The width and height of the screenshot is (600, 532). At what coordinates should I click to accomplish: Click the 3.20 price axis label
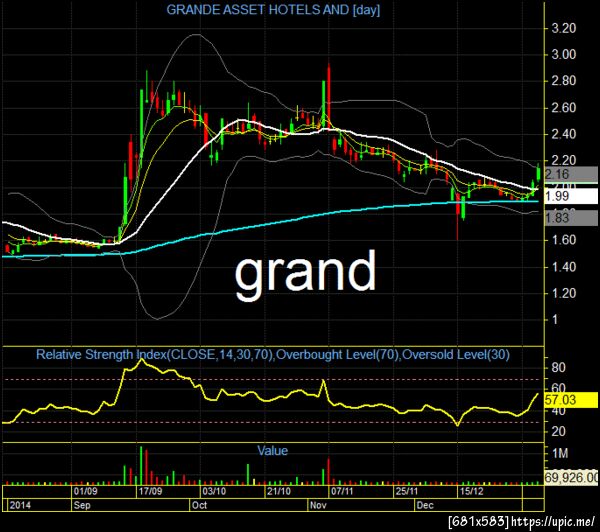[563, 28]
